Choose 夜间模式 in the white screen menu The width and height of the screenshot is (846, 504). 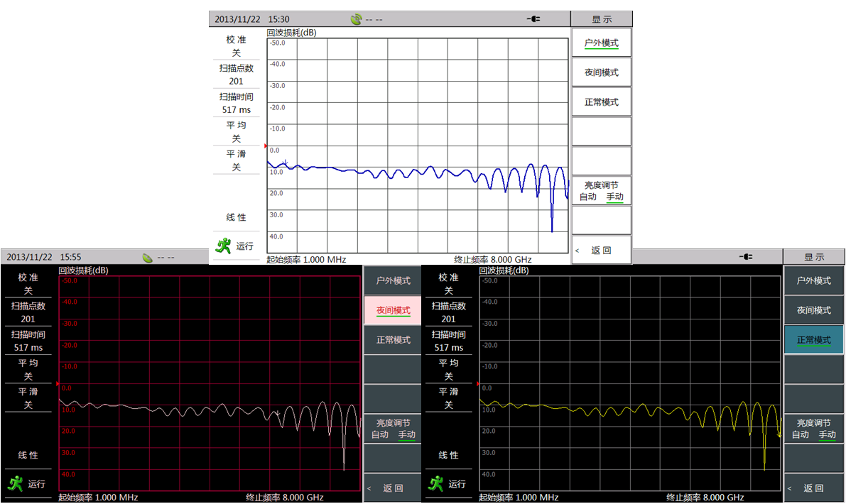(601, 72)
